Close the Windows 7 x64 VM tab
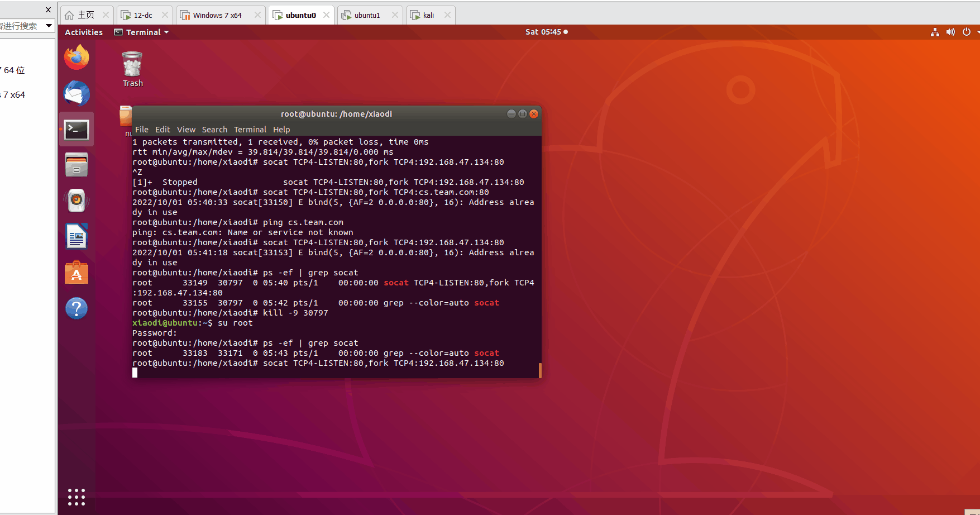980x515 pixels. click(257, 15)
